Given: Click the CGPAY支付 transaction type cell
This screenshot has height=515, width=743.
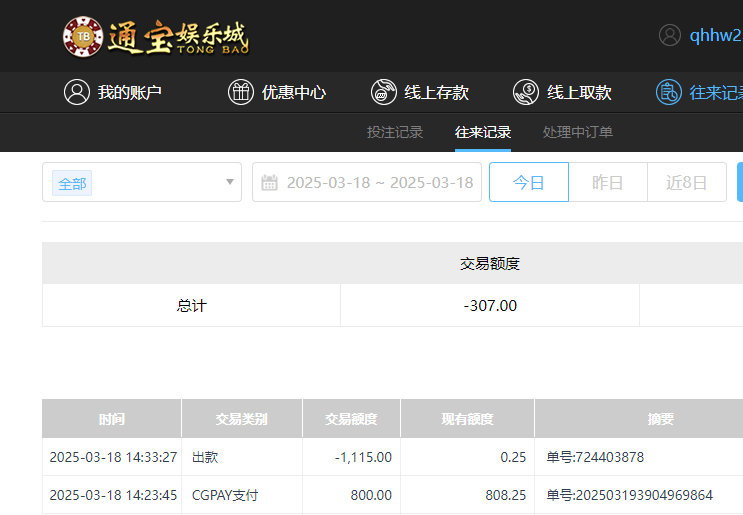Looking at the screenshot, I should coord(242,495).
